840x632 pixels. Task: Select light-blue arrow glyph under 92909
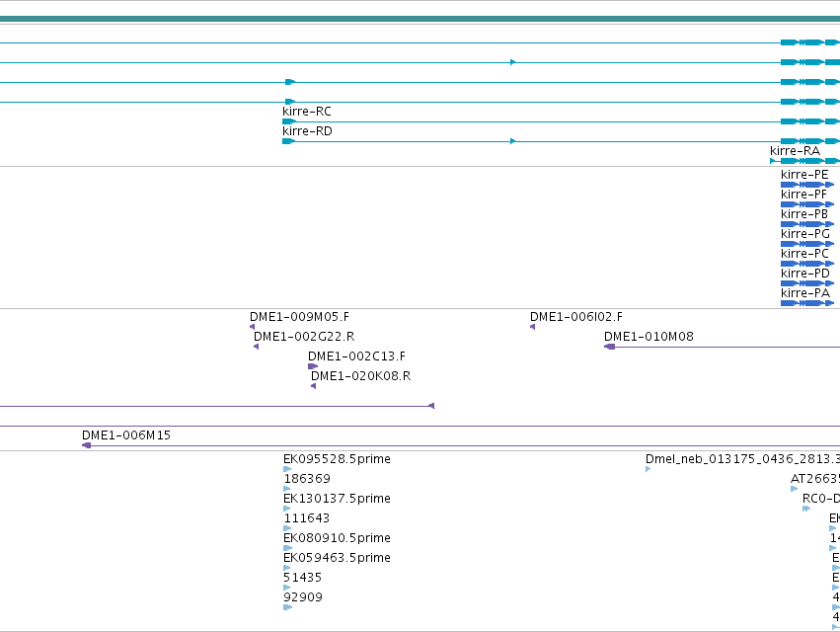coord(287,607)
